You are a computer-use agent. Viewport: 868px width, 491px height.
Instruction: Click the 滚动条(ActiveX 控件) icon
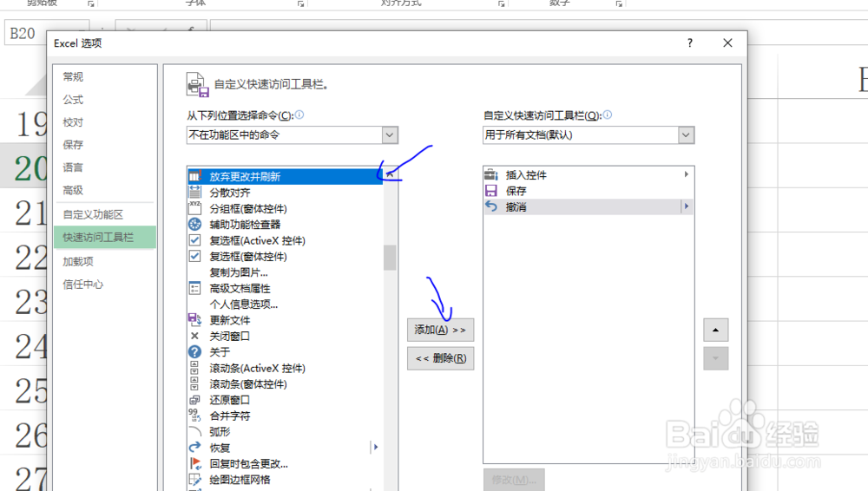[194, 368]
